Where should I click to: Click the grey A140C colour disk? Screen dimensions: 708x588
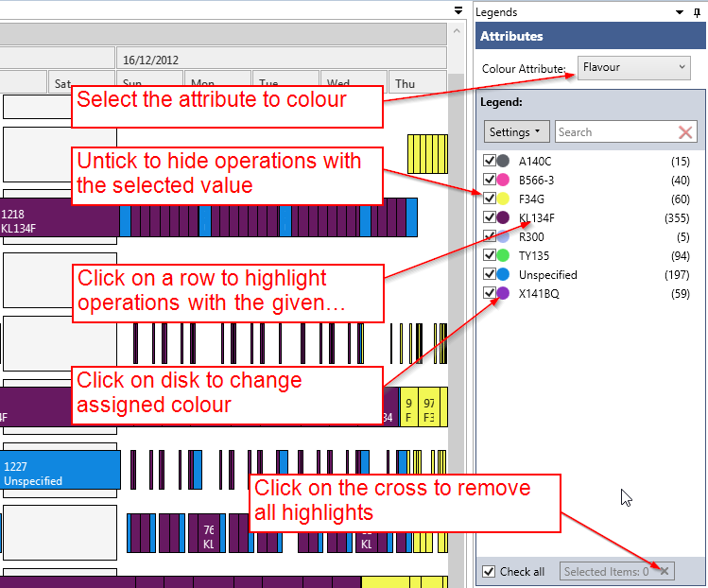[x=504, y=162]
